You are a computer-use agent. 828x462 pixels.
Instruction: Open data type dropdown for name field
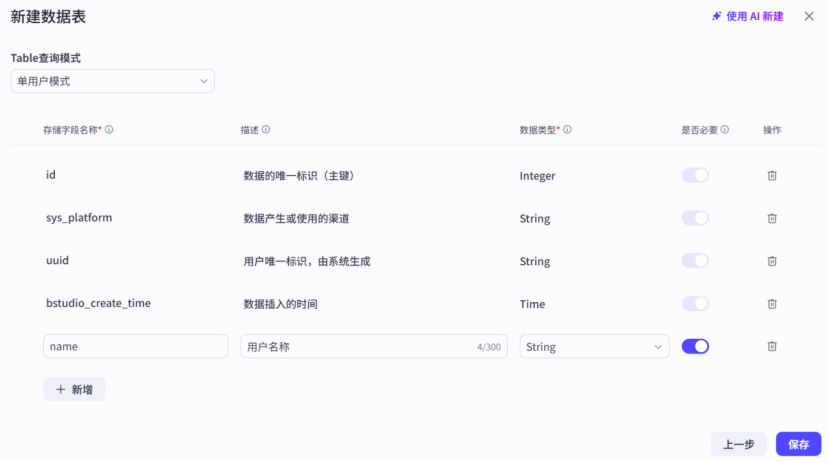pyautogui.click(x=594, y=346)
